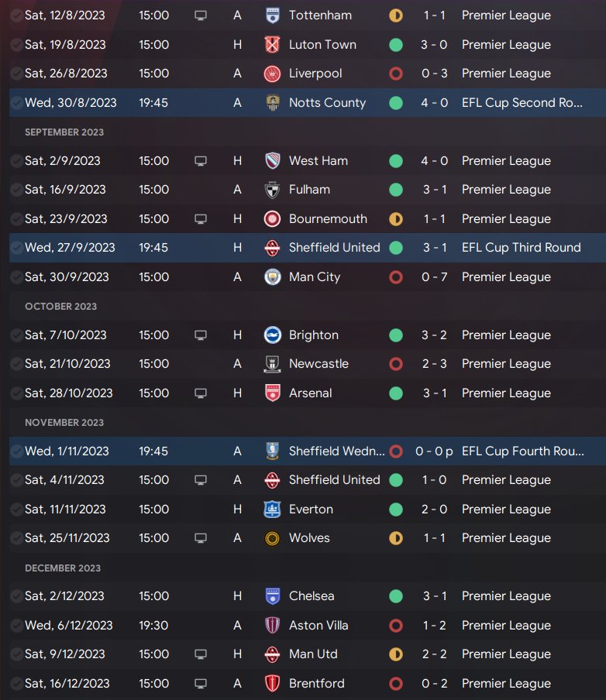Click the EFL Cup Third Round competition link
Screen dimensions: 606x700
pyautogui.click(x=521, y=248)
